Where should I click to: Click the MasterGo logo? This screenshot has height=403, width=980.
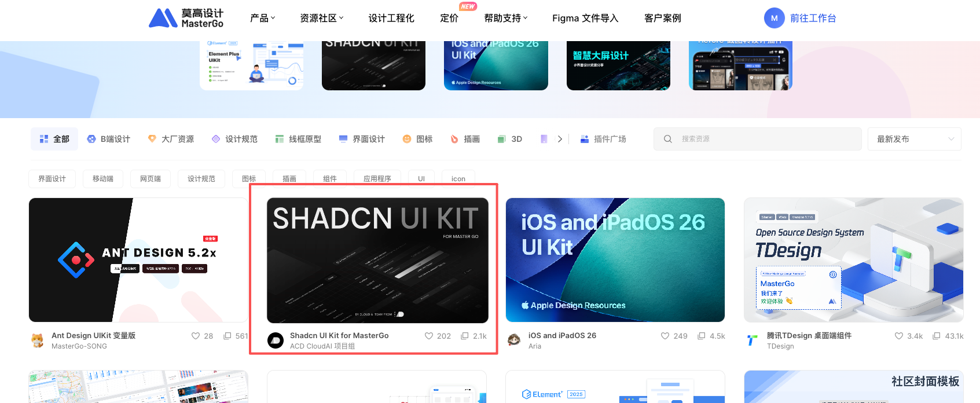pyautogui.click(x=186, y=18)
